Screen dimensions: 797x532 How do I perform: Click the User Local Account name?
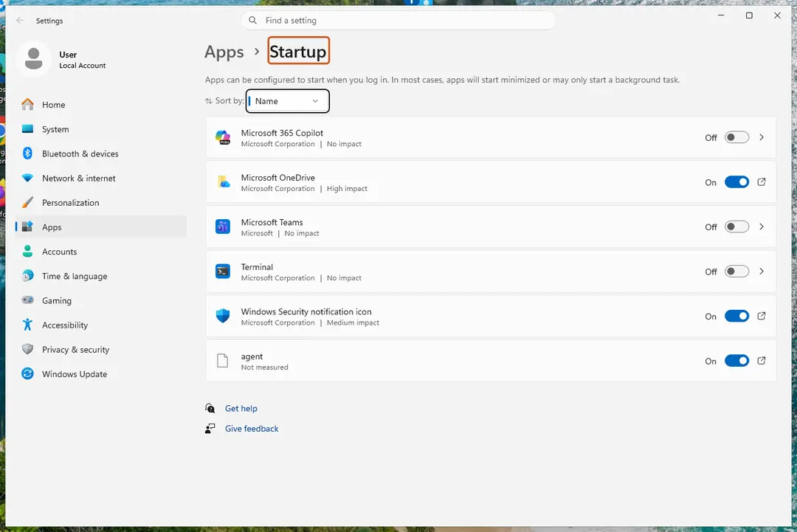pyautogui.click(x=83, y=60)
